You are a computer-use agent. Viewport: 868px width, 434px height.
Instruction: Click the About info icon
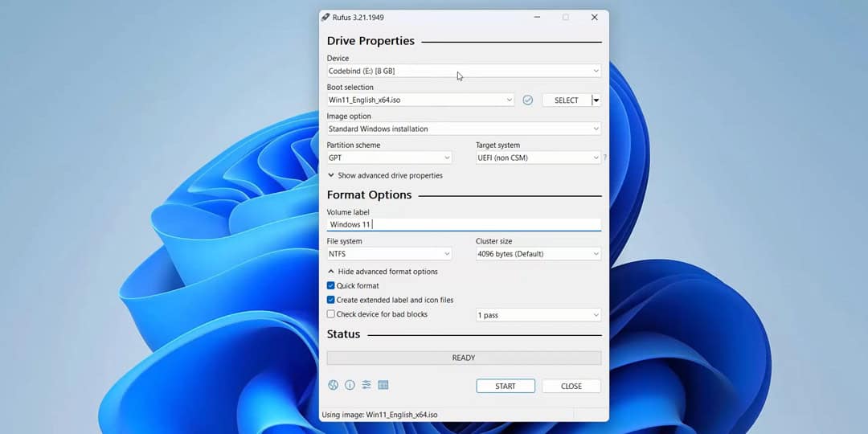point(350,385)
